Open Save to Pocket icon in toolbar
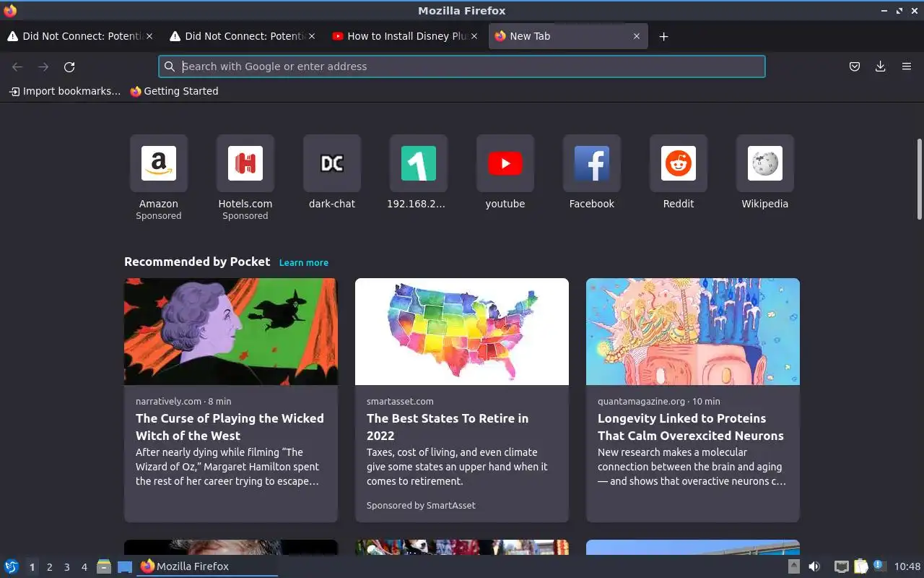 pos(855,66)
